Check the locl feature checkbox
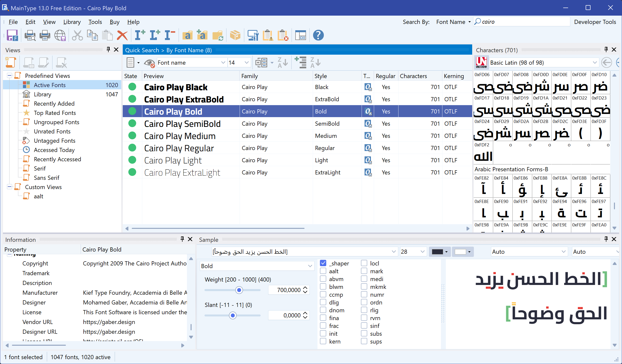This screenshot has height=364, width=622. [364, 263]
